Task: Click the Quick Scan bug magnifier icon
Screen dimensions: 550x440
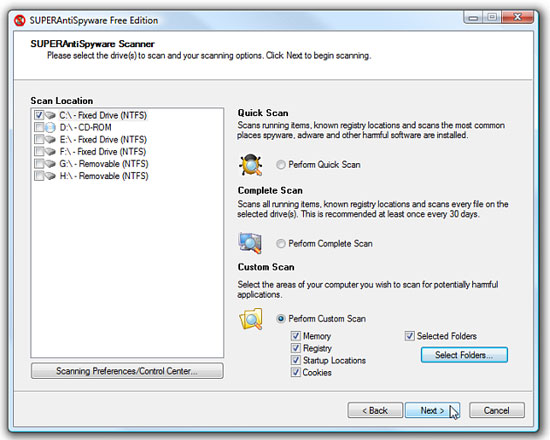Action: pyautogui.click(x=250, y=165)
